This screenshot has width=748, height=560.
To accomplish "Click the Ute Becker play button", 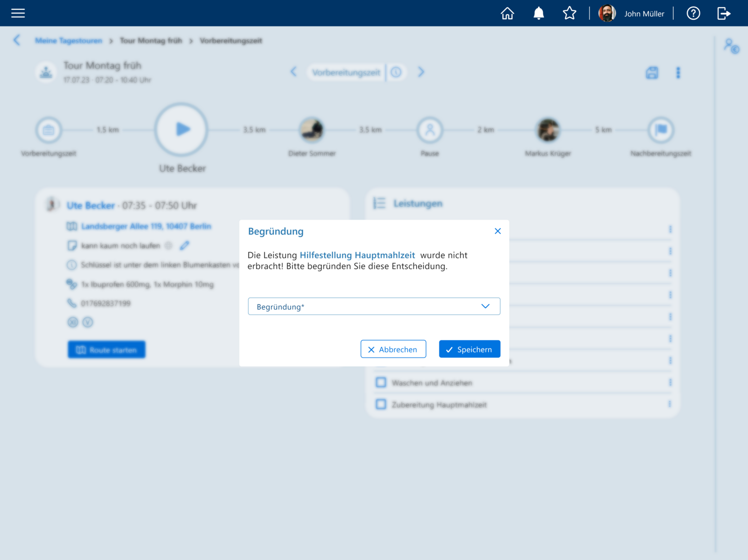I will [x=181, y=129].
